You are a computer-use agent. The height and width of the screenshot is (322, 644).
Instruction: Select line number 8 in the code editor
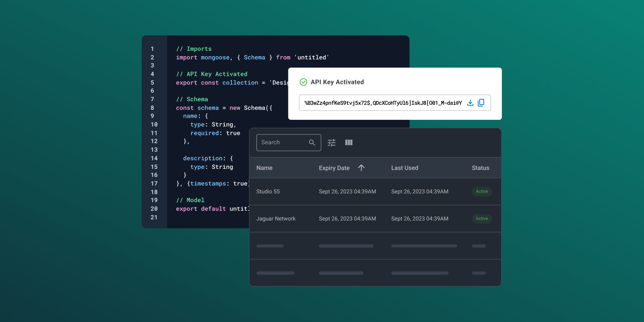point(152,107)
